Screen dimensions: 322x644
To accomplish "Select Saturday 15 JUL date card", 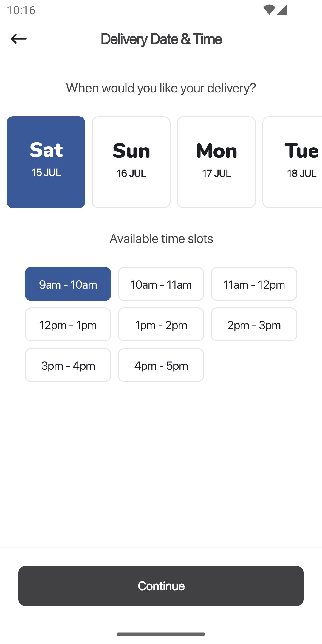I will pos(46,162).
